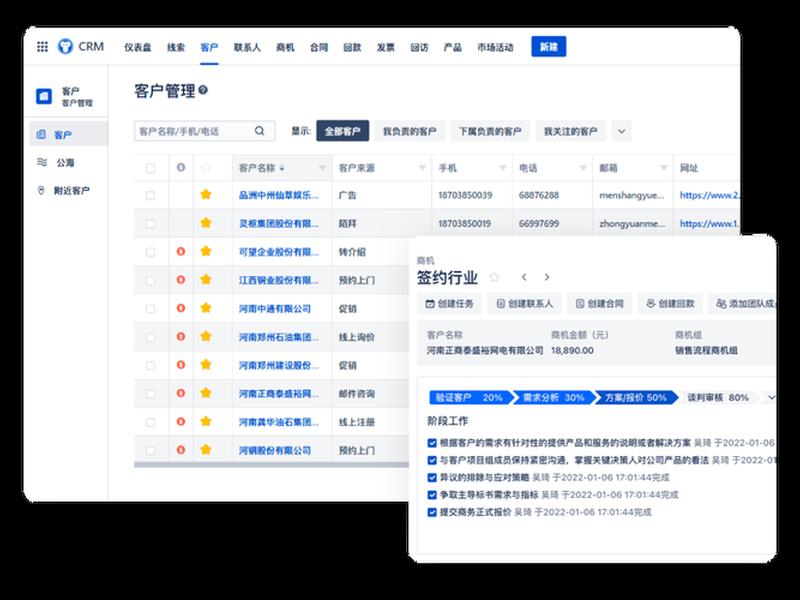The width and height of the screenshot is (800, 600).
Task: Uncheck 提交商务正式报价 checkbox
Action: [x=432, y=512]
